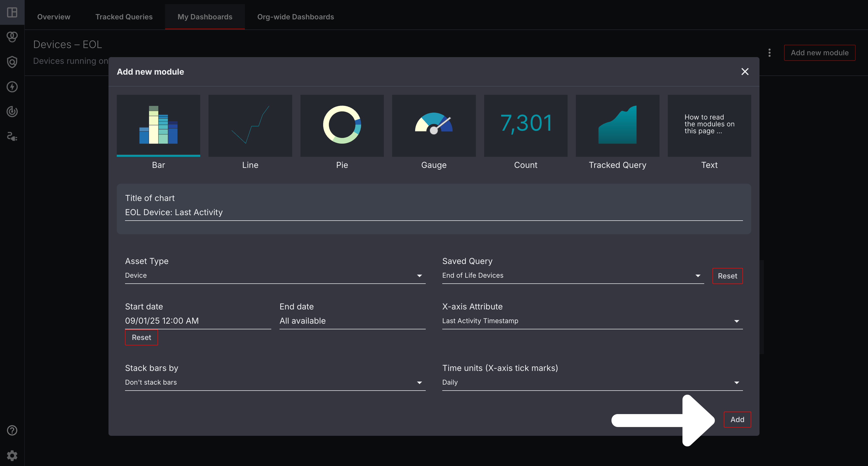Open the Stack bars by dropdown
The image size is (868, 466).
pos(275,383)
